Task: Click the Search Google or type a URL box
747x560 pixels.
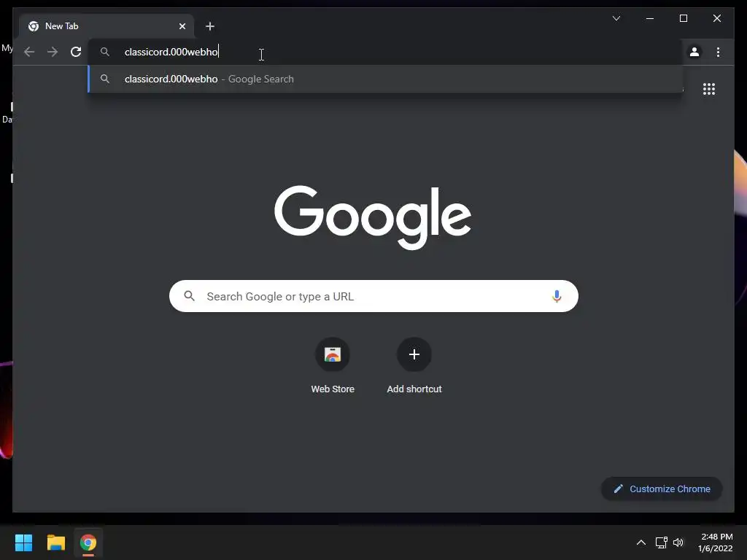Action: (x=373, y=296)
